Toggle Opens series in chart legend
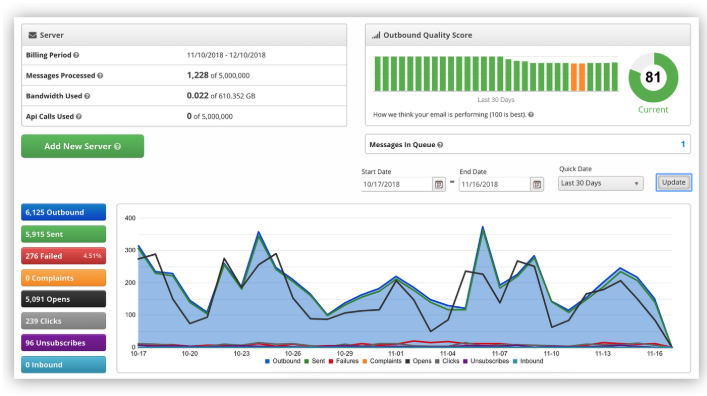This screenshot has height=396, width=707. click(418, 361)
